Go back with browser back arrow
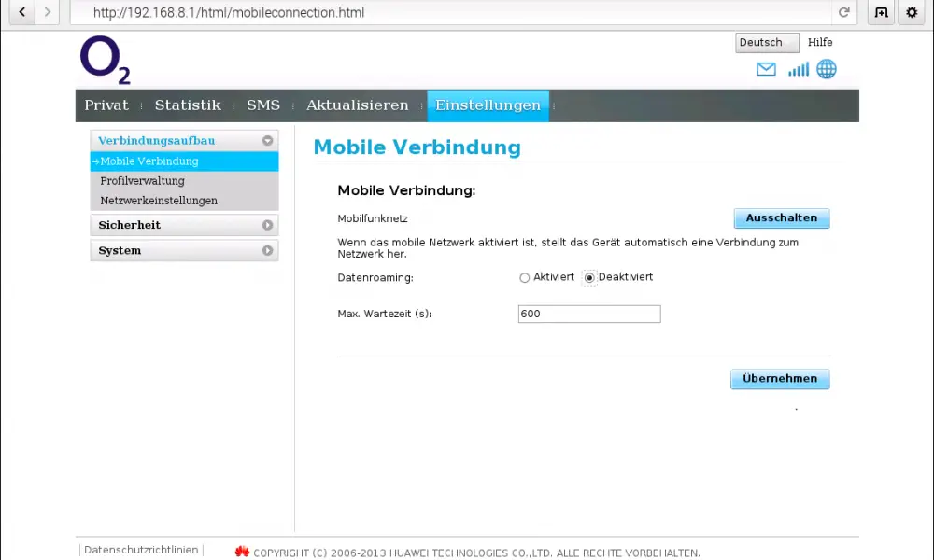 [22, 12]
